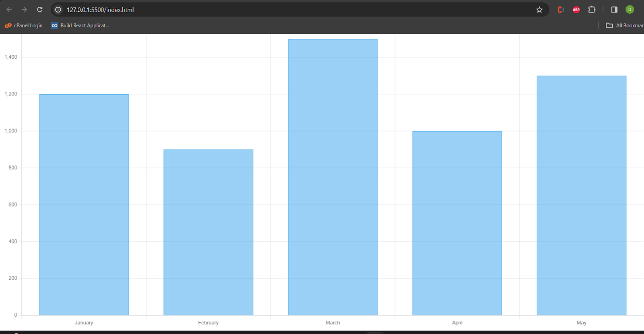Viewport: 644px width, 334px height.
Task: View site information icon in address bar
Action: 58,10
